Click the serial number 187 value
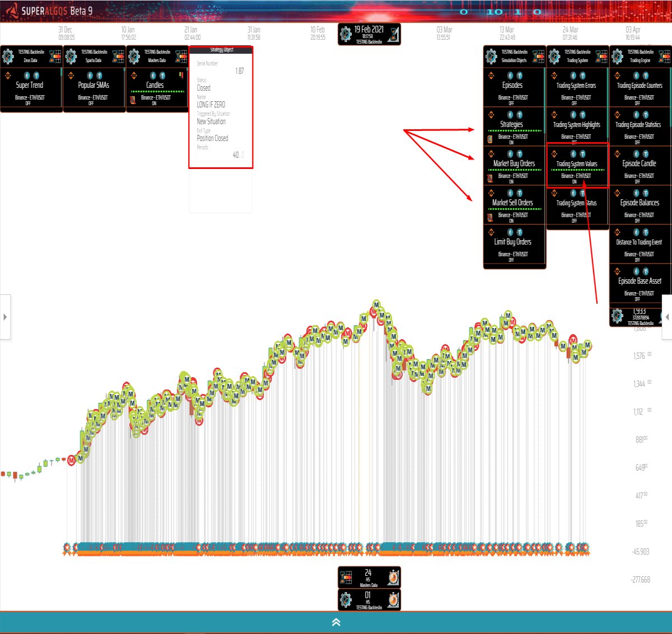672x634 pixels. click(x=240, y=71)
